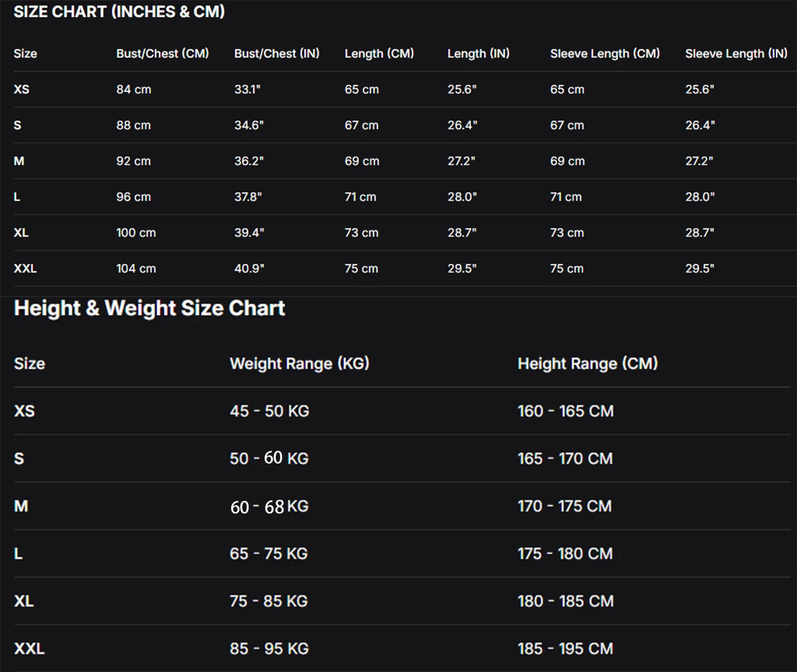
Task: Click the 175 - 180 CM height cell
Action: (x=565, y=553)
